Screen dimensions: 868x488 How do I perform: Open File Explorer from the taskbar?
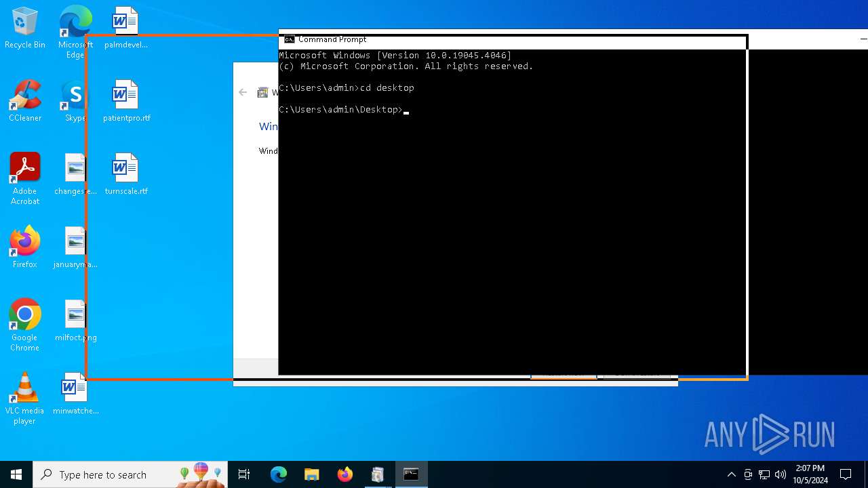click(x=312, y=474)
